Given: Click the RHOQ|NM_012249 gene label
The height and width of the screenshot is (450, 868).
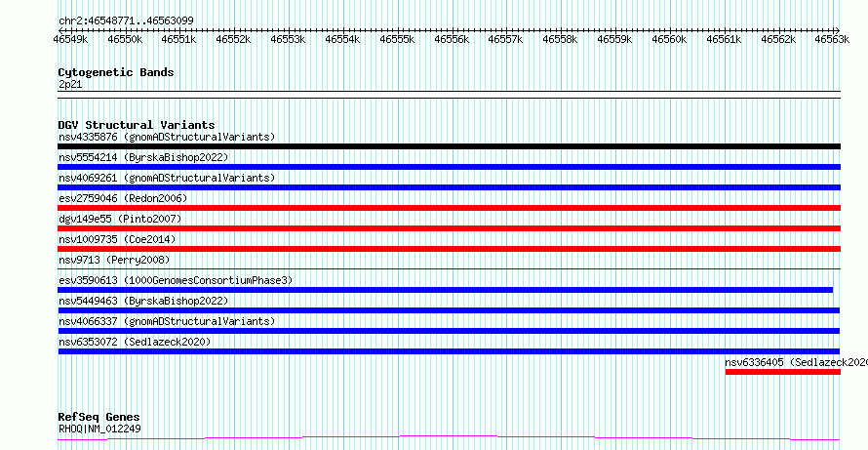Looking at the screenshot, I should 99,429.
